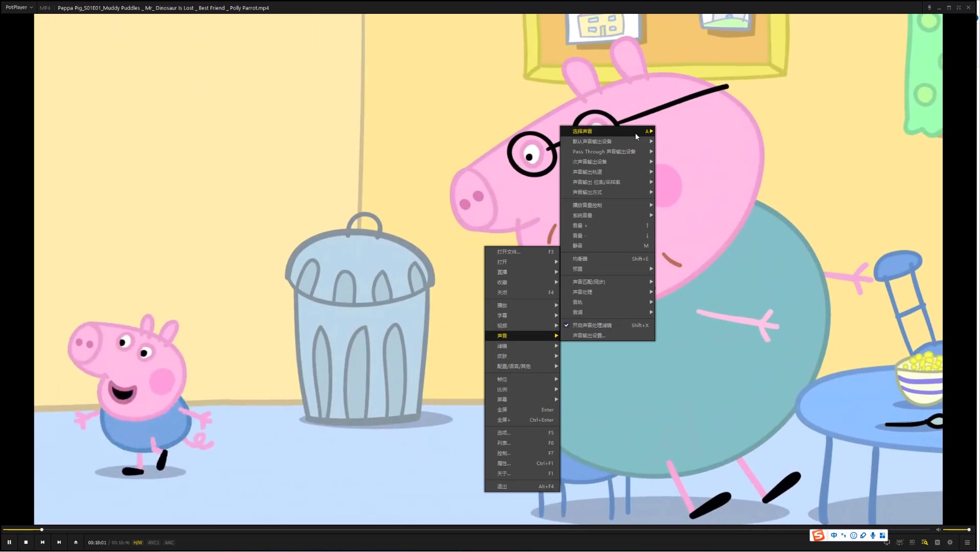The height and width of the screenshot is (552, 980).
Task: Open the chapter/bookmark panel icon
Action: click(937, 542)
